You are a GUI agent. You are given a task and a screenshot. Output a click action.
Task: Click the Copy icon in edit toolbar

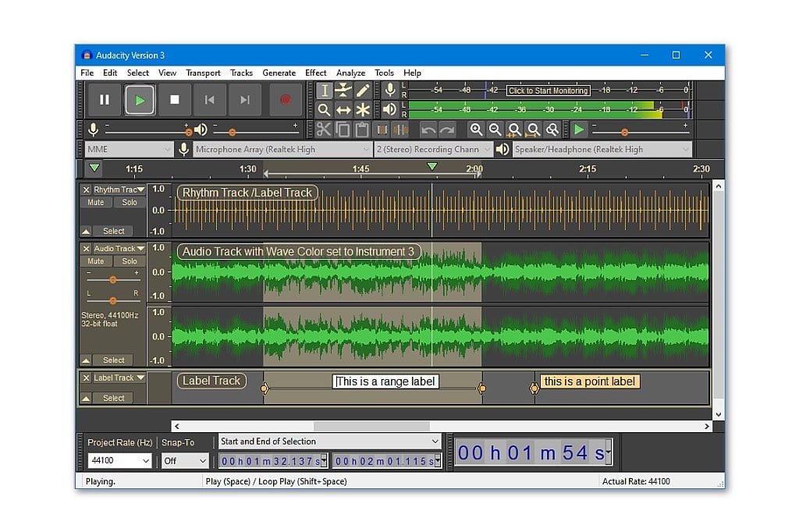[343, 129]
